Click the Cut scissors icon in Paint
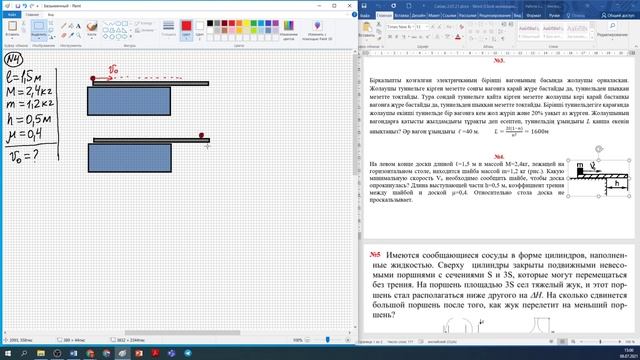This screenshot has width=640, height=360. pyautogui.click(x=24, y=24)
